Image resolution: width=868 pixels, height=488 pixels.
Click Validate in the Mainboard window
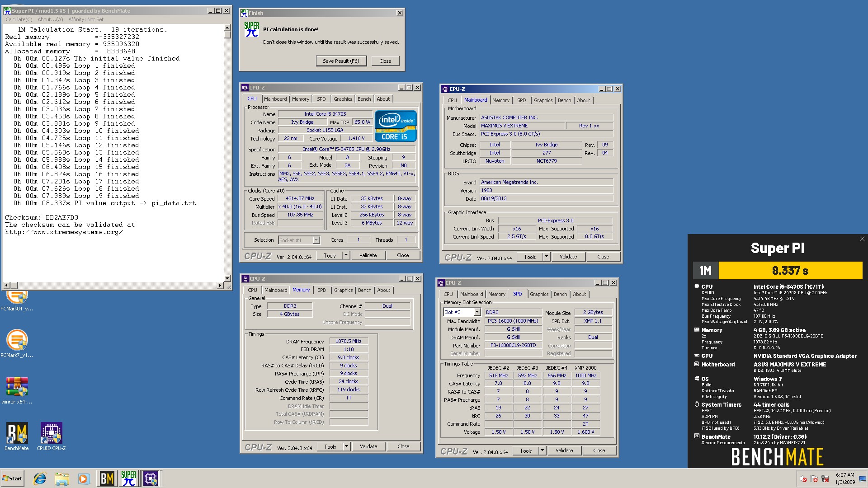(568, 257)
